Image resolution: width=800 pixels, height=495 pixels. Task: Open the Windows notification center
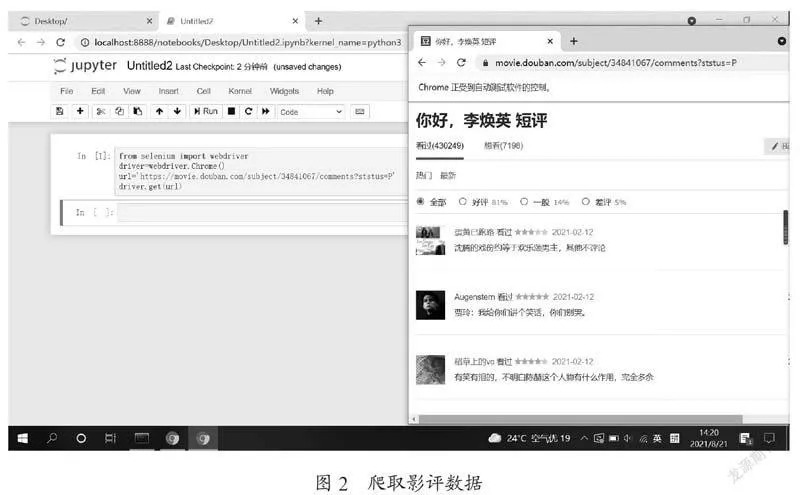point(769,438)
